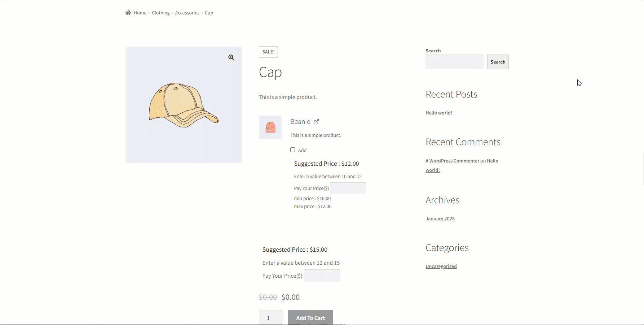Screen dimensions: 644x325
Task: Click A WordPress Commenter link
Action: click(x=452, y=161)
